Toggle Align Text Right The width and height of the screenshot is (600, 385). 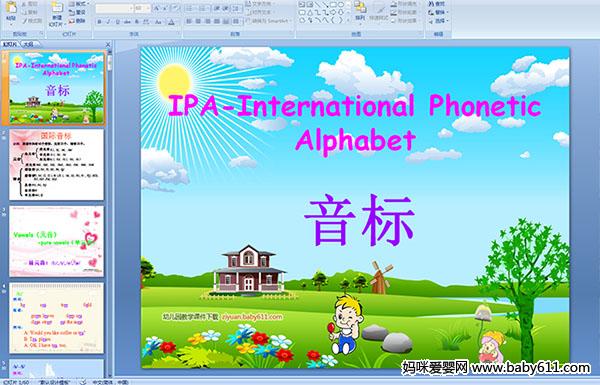click(207, 21)
